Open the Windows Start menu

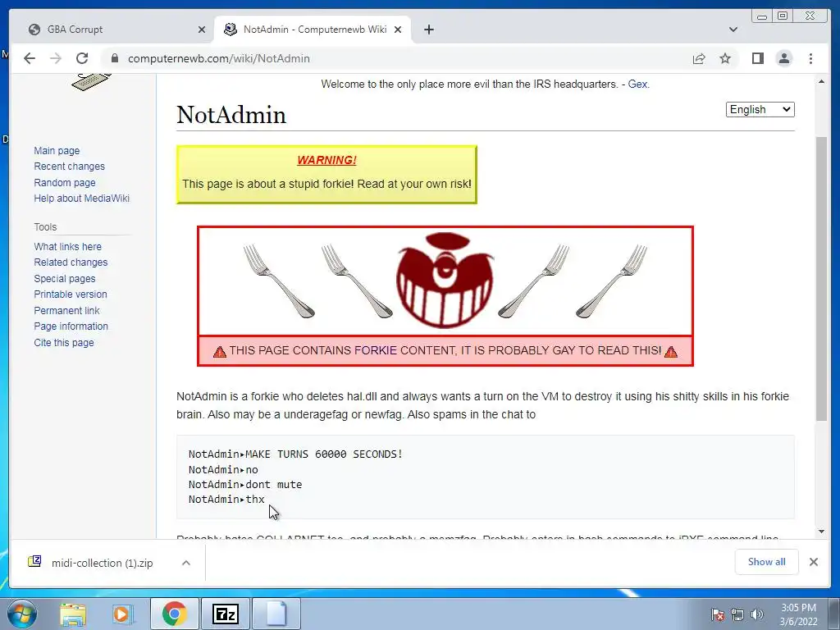[21, 614]
